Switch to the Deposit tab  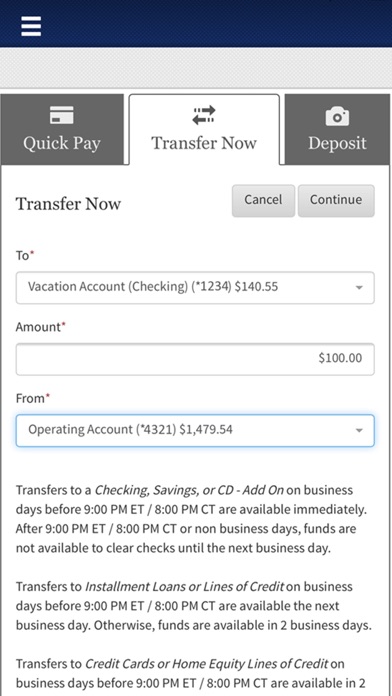point(337,129)
